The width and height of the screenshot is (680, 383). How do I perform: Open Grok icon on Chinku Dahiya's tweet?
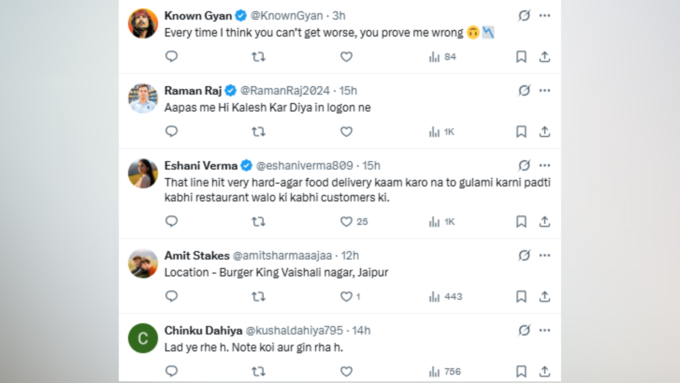pos(524,331)
